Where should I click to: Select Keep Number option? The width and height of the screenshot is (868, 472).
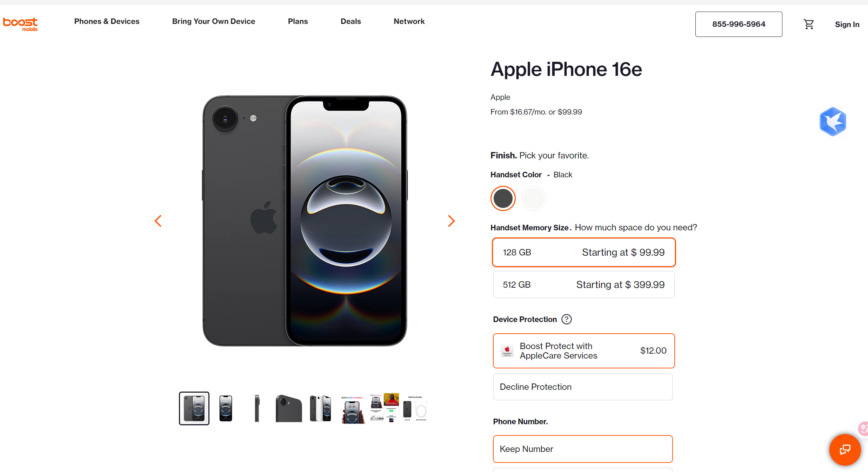point(583,449)
